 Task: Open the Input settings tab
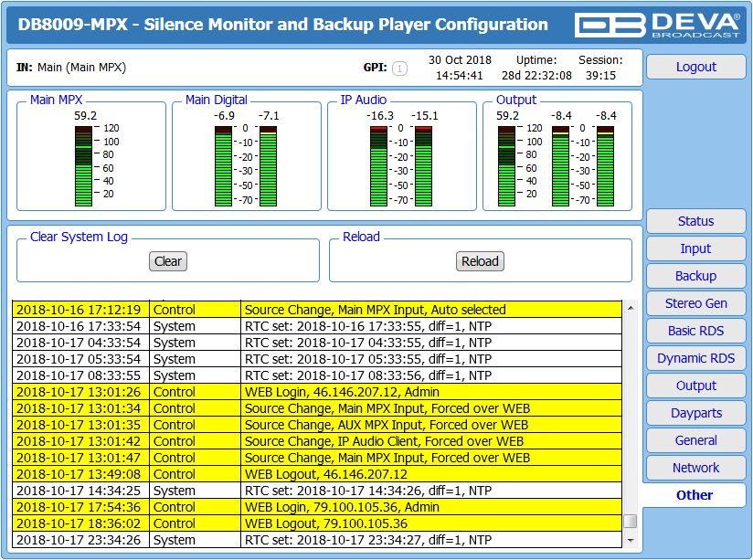click(695, 248)
